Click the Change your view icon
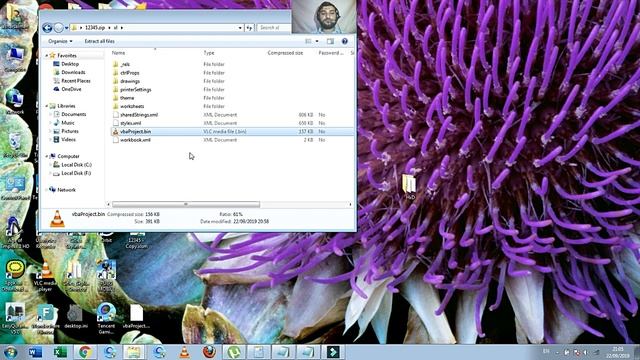 309,41
